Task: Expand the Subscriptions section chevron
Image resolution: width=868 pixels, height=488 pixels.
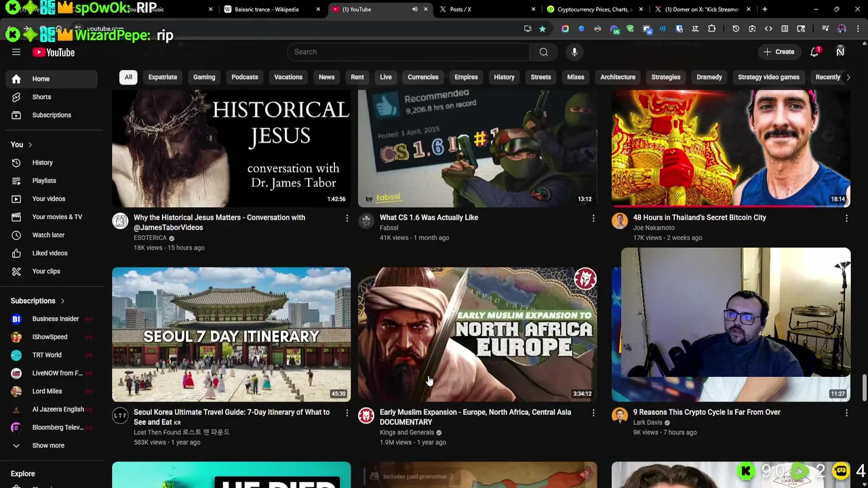Action: pos(62,301)
